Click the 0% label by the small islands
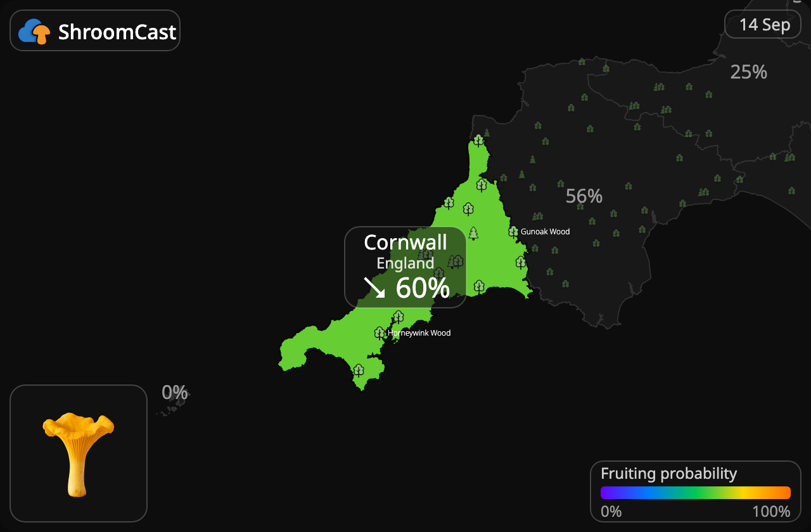 (175, 393)
